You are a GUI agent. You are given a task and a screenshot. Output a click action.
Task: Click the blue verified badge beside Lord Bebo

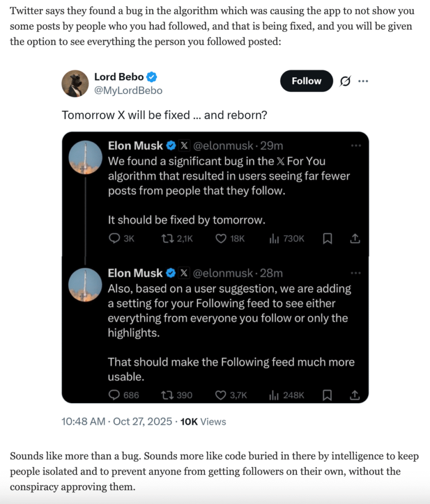153,77
